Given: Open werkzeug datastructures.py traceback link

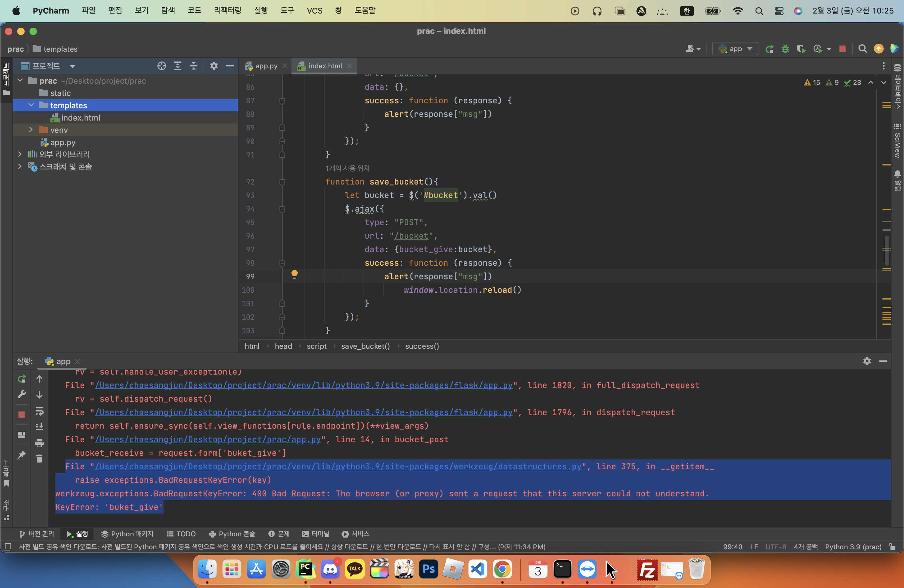Looking at the screenshot, I should 338,467.
